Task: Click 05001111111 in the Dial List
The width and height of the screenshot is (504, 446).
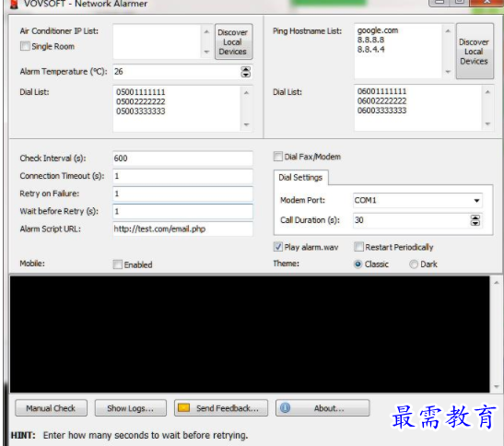Action: [x=140, y=92]
